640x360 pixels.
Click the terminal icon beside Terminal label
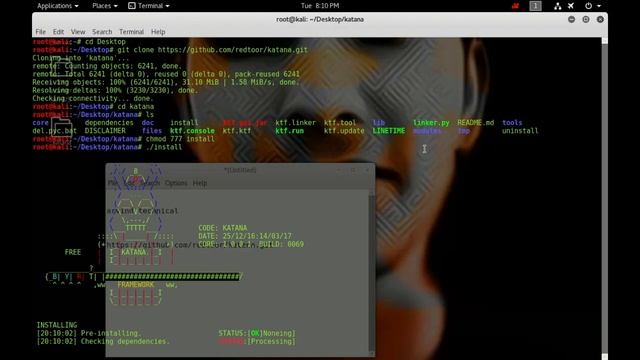131,6
